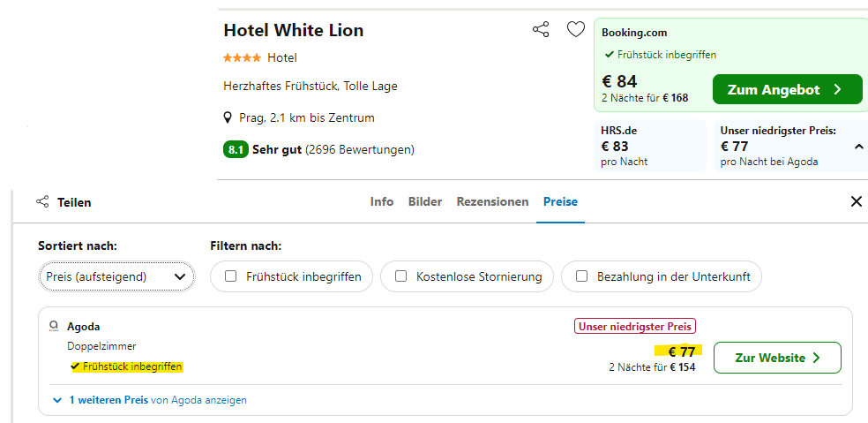Toggle the Bezahlung in der Unterkunft checkbox
This screenshot has width=868, height=423.
click(581, 276)
